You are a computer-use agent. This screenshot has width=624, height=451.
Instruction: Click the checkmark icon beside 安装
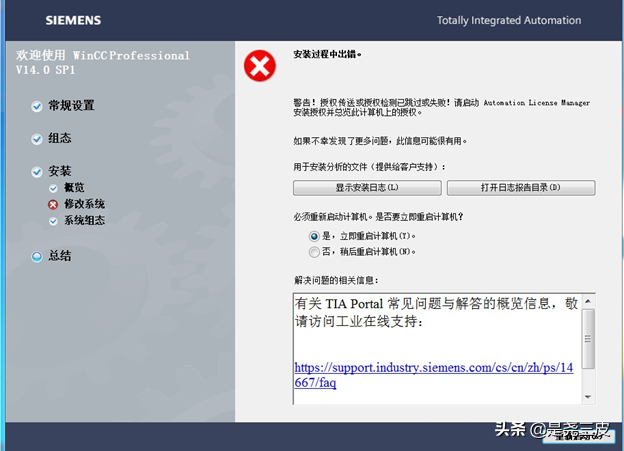[x=38, y=172]
